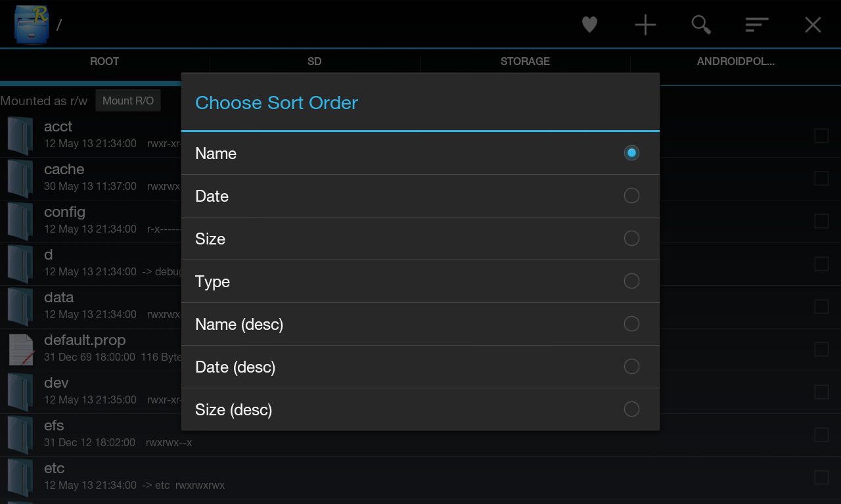Open the acct folder icon
This screenshot has width=841, height=504.
pyautogui.click(x=20, y=135)
